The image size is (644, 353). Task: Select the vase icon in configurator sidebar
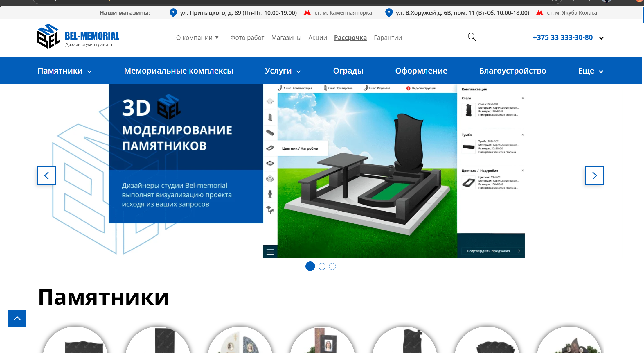pos(270,194)
